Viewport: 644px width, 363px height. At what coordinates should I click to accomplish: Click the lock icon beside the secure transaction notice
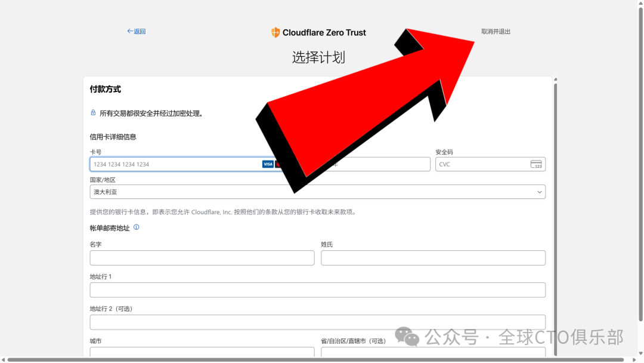coord(93,113)
